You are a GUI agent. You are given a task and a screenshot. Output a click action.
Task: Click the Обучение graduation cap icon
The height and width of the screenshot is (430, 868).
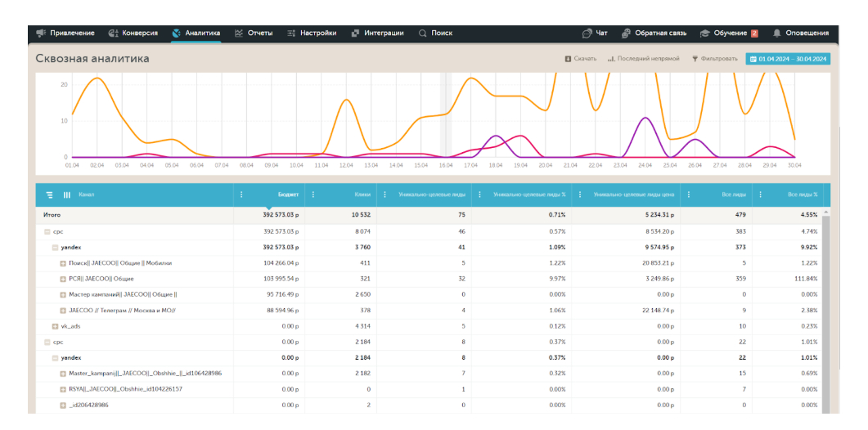[704, 34]
